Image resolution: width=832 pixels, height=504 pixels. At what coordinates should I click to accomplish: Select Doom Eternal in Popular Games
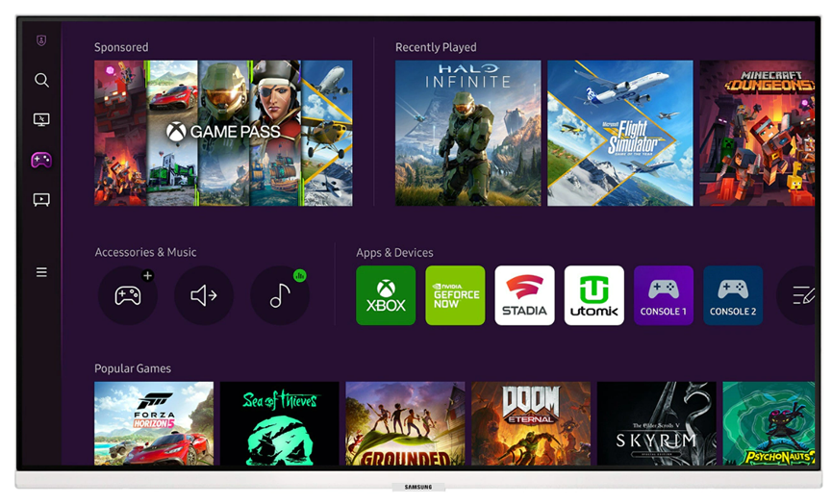pyautogui.click(x=531, y=423)
